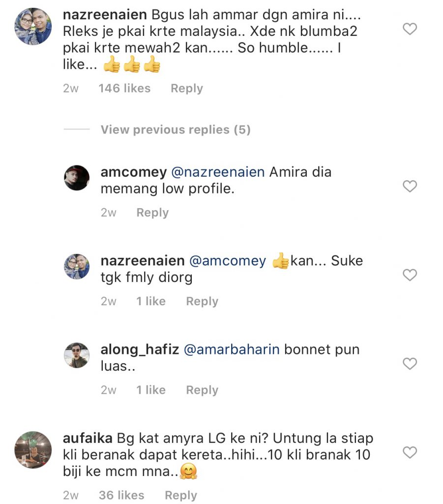443x504 pixels.
Task: Open @amarbaharin mention link
Action: tap(232, 350)
